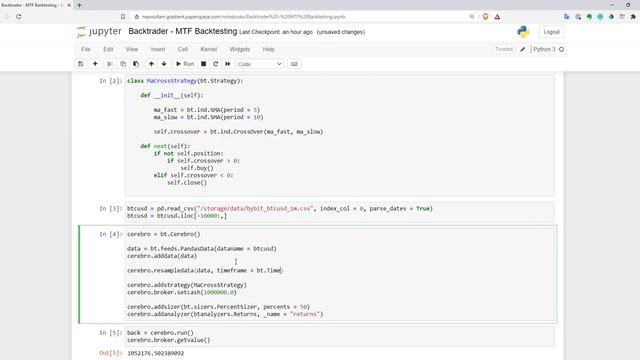Click the Out[5] value 1052176.502389092

pyautogui.click(x=156, y=353)
